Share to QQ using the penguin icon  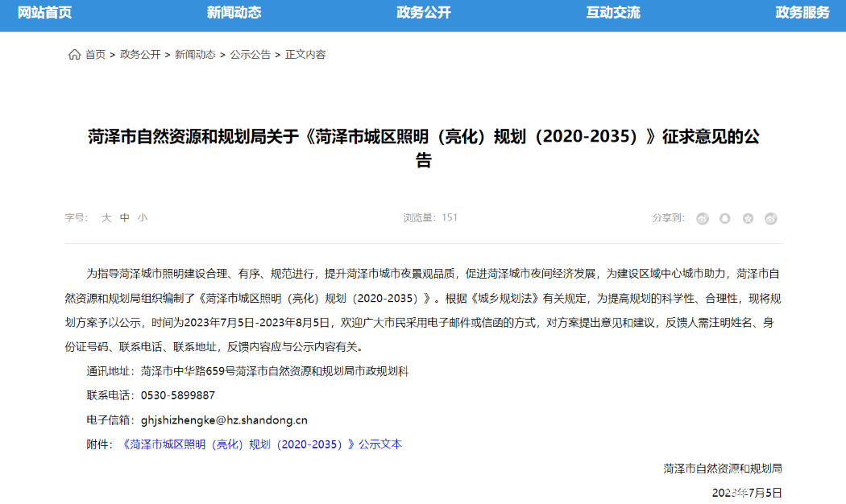[724, 218]
